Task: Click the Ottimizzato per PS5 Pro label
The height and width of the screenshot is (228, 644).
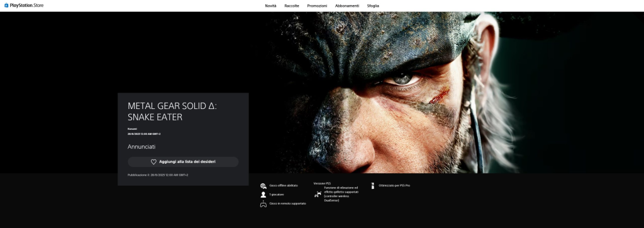Action: (394, 186)
